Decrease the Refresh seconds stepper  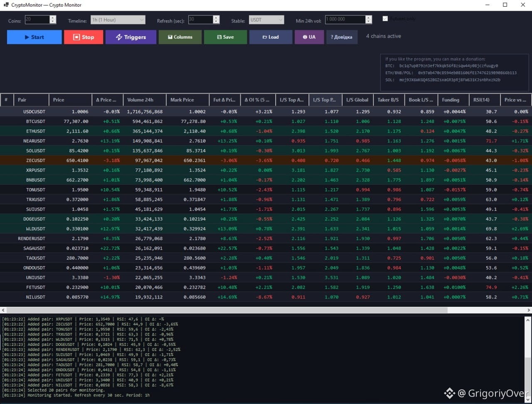216,22
